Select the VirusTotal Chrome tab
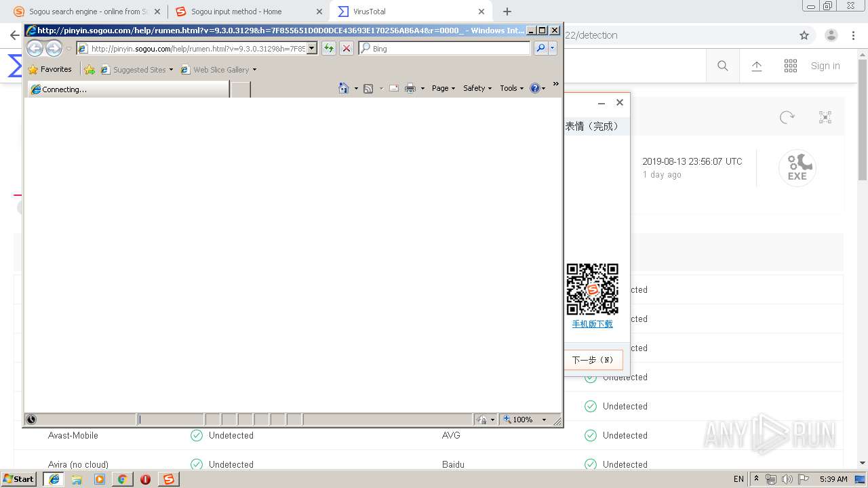 tap(412, 12)
